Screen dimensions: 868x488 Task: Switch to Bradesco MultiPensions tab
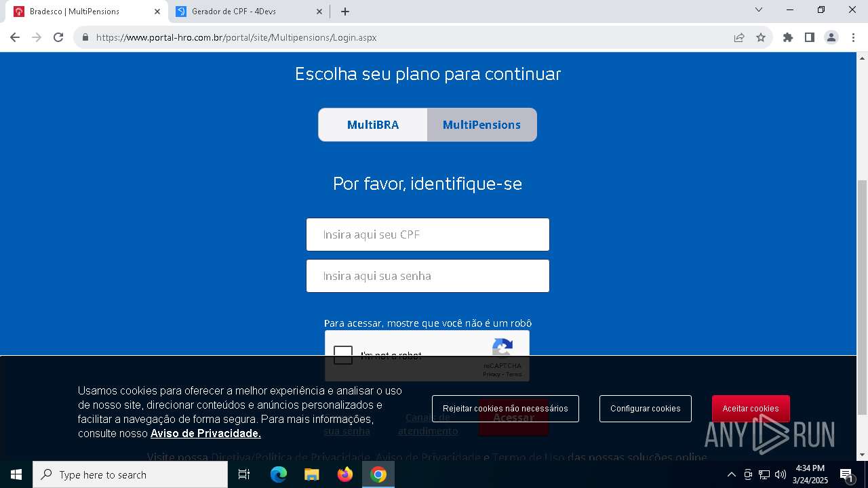click(86, 12)
